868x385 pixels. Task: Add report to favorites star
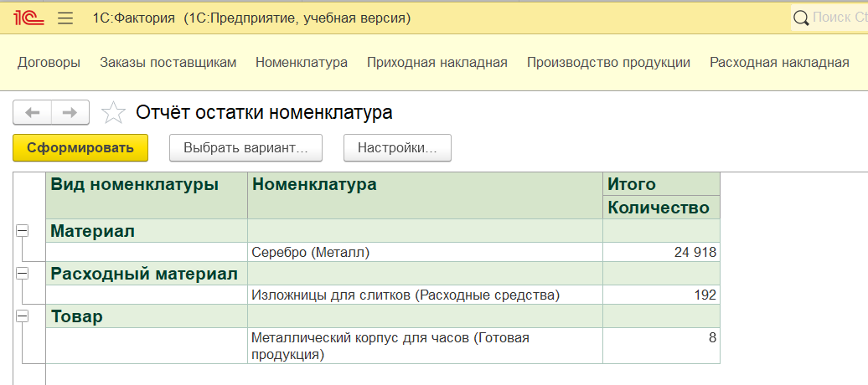[113, 113]
